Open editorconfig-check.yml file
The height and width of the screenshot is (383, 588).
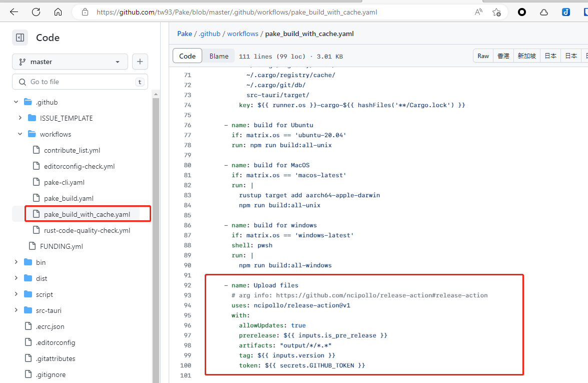click(79, 166)
